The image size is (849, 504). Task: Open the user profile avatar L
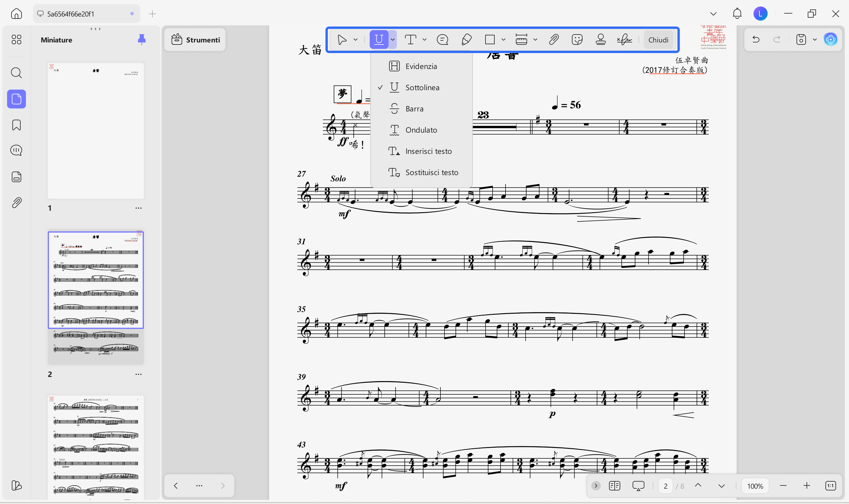click(x=760, y=14)
